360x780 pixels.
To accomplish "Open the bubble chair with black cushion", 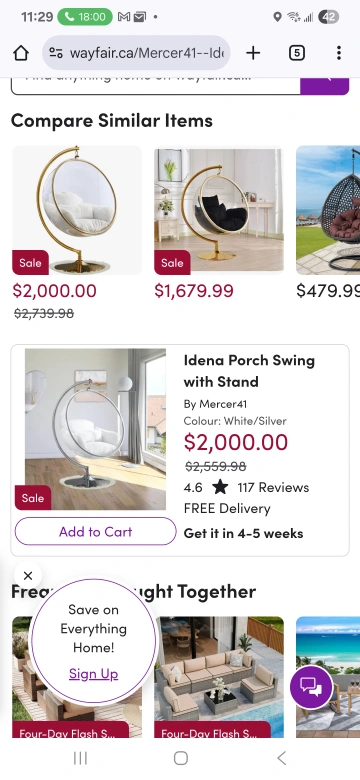I will (x=219, y=210).
